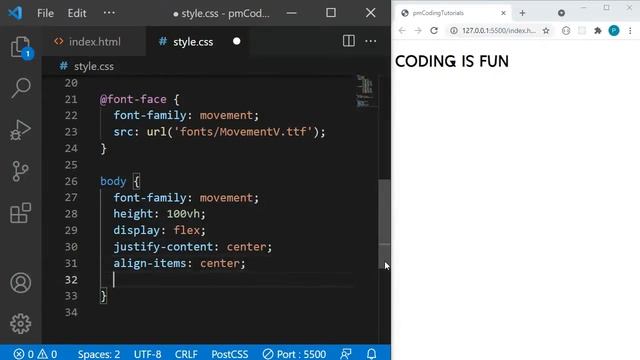Click CODING IS FUN heading in browser

(x=452, y=61)
